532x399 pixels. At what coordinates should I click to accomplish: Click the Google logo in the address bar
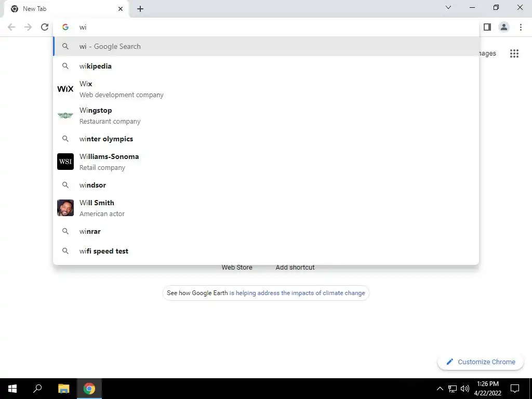tap(65, 27)
